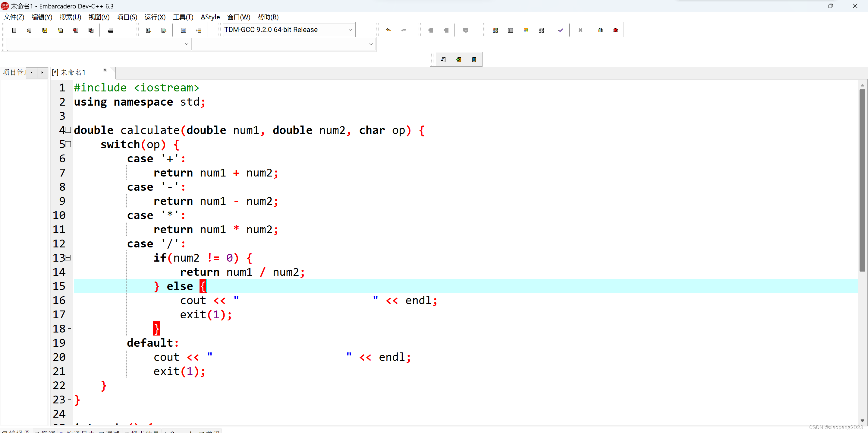Open the 运行(X) menu

[155, 17]
